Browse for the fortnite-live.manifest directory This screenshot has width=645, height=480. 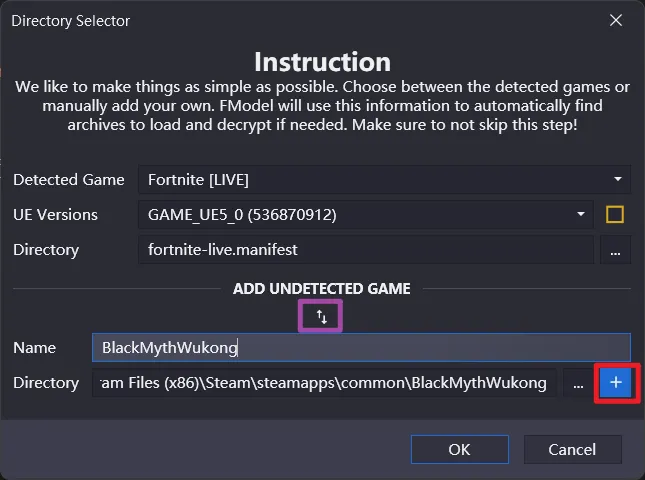[x=614, y=250]
